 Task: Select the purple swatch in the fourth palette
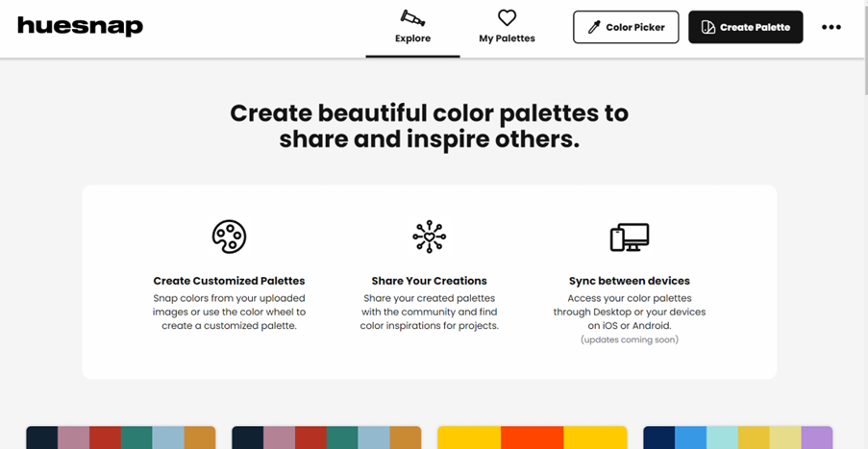[816, 437]
